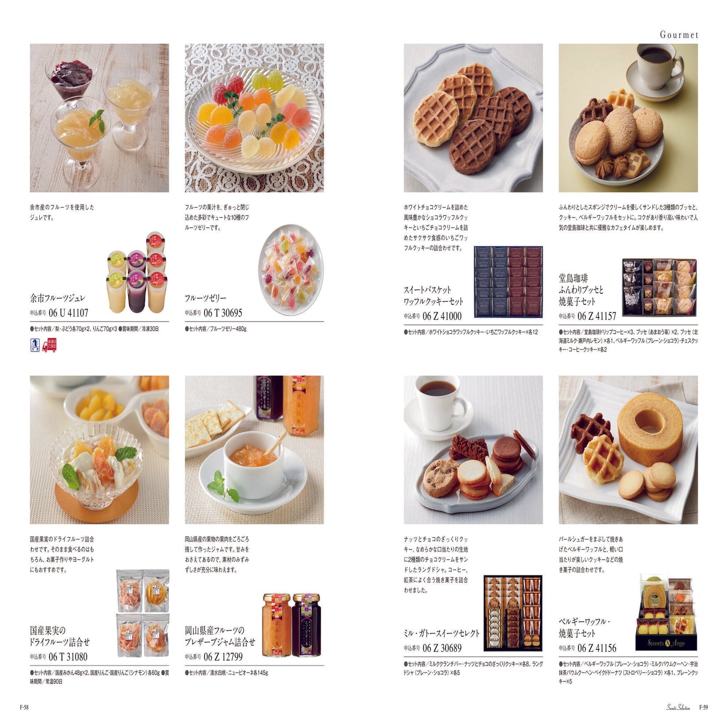The width and height of the screenshot is (728, 728).
Task: Open the Baumkuchen and waffle photo
Action: pyautogui.click(x=628, y=450)
